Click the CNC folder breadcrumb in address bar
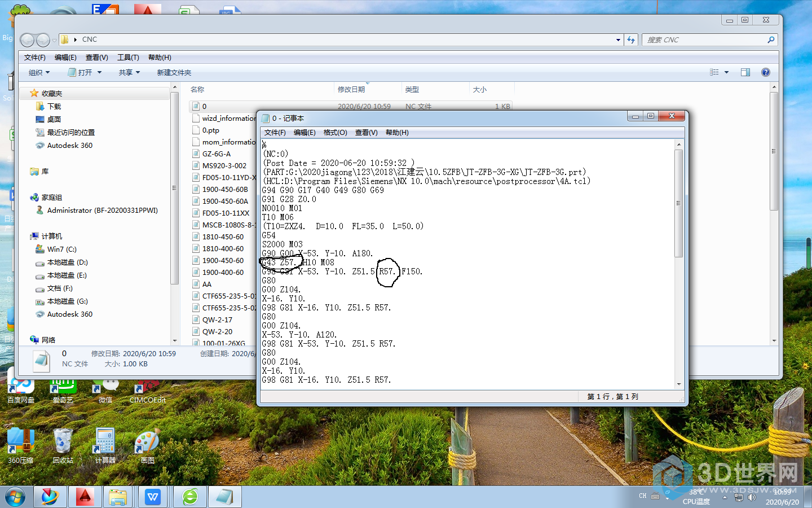The width and height of the screenshot is (812, 508). pos(89,40)
